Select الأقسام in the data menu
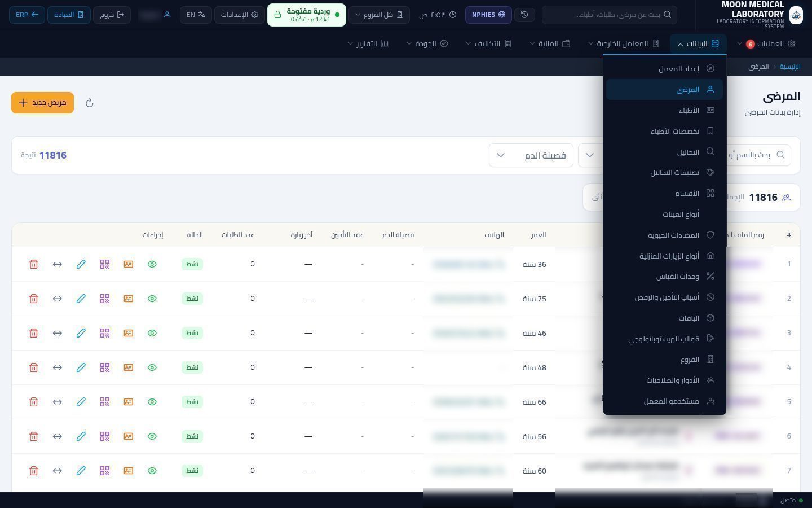The image size is (812, 508). 664,193
